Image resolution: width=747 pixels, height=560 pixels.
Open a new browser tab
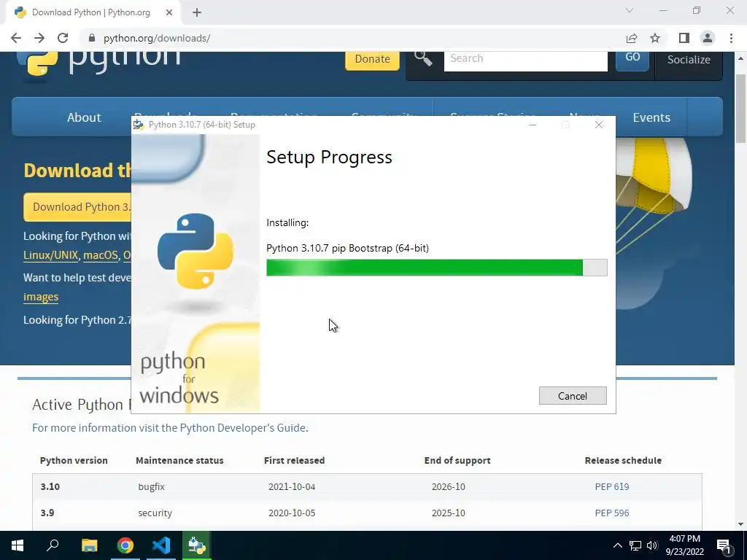point(197,12)
